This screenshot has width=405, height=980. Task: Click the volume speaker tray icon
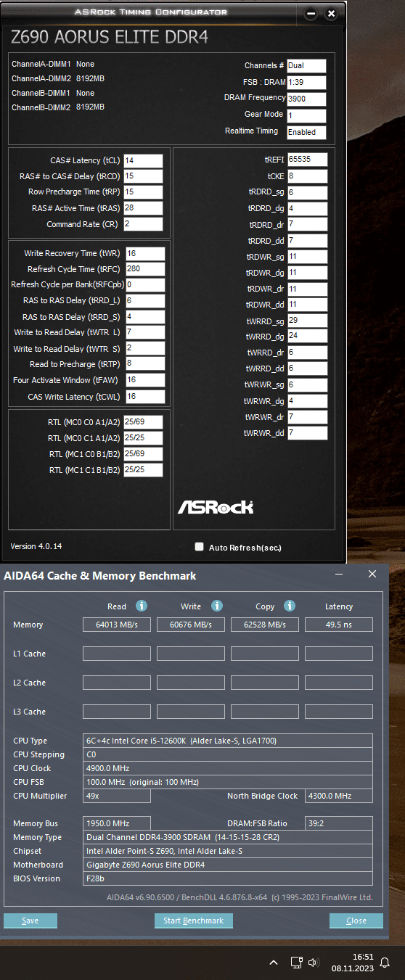[x=314, y=963]
